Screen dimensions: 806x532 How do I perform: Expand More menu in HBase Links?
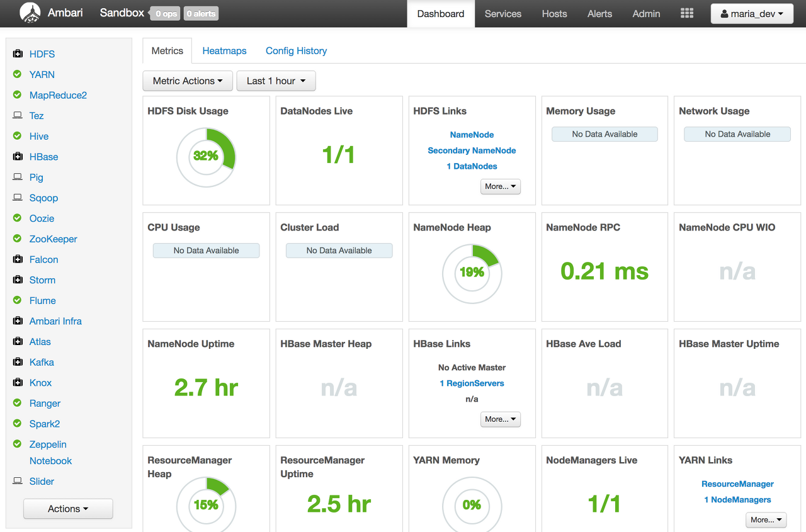click(x=501, y=419)
